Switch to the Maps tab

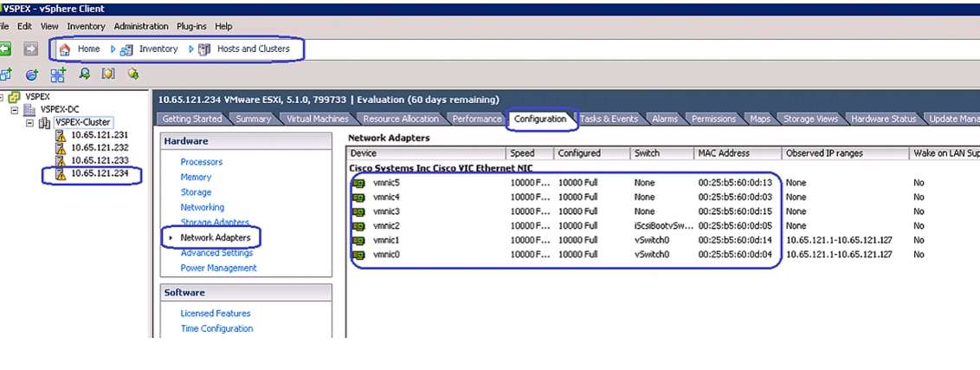760,119
